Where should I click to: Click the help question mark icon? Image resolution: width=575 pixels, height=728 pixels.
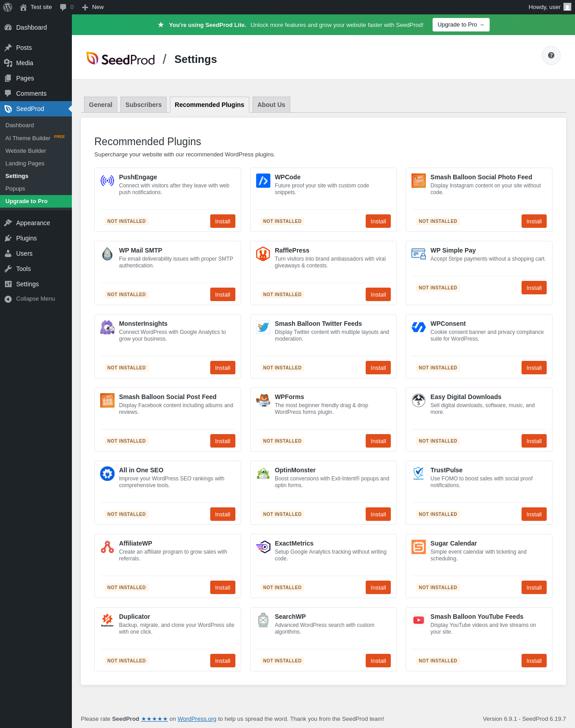click(551, 55)
